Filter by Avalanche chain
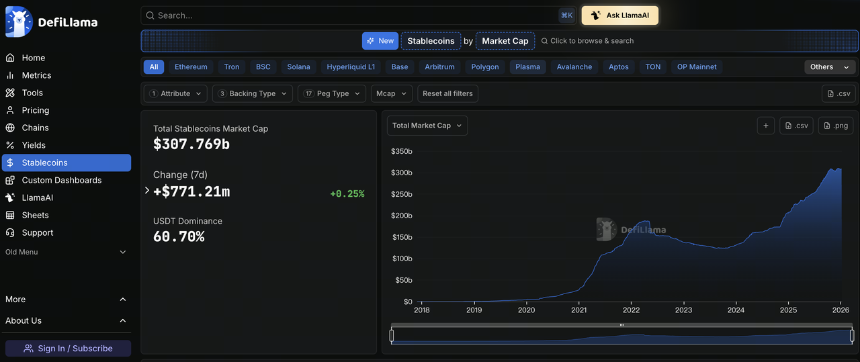 pyautogui.click(x=574, y=67)
